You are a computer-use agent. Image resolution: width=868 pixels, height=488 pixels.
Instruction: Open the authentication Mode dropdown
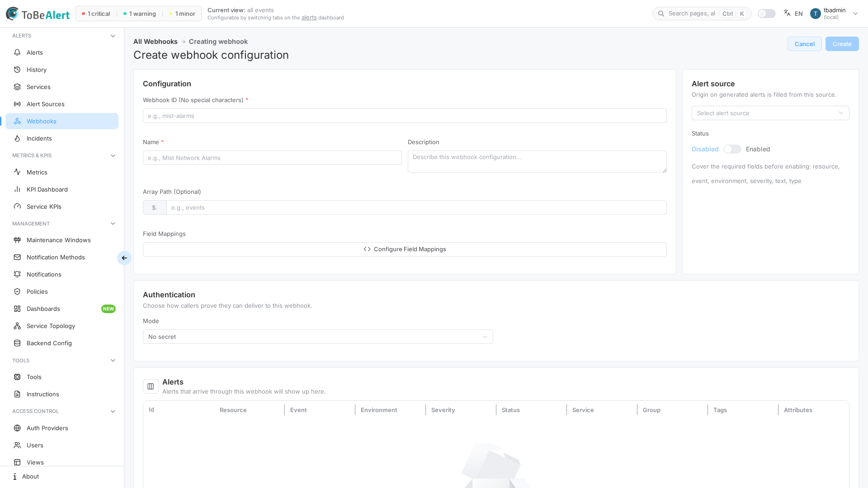[318, 337]
